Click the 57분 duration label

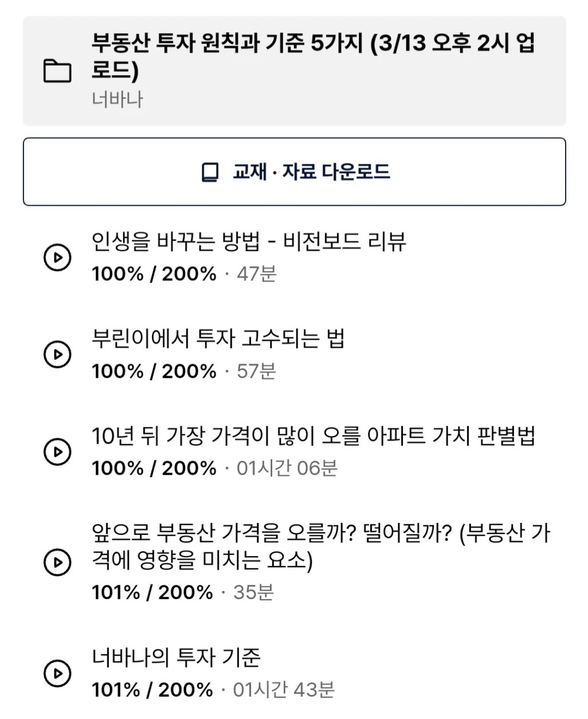(x=257, y=371)
